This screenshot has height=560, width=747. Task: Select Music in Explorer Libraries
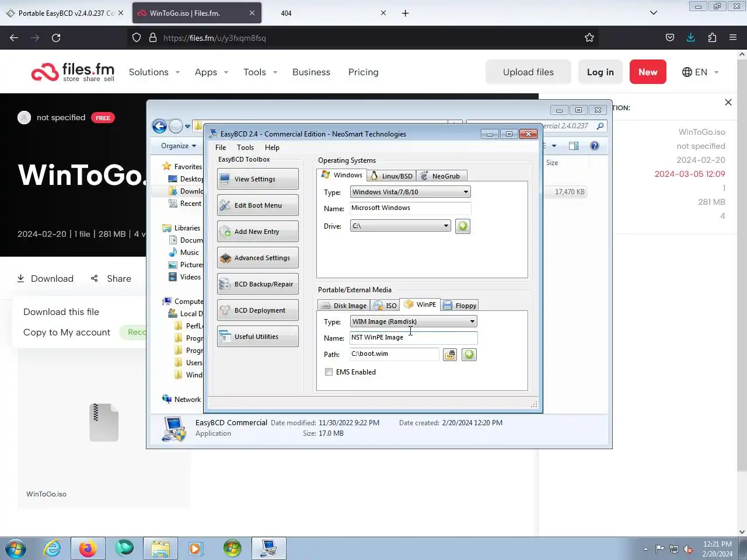tap(189, 253)
